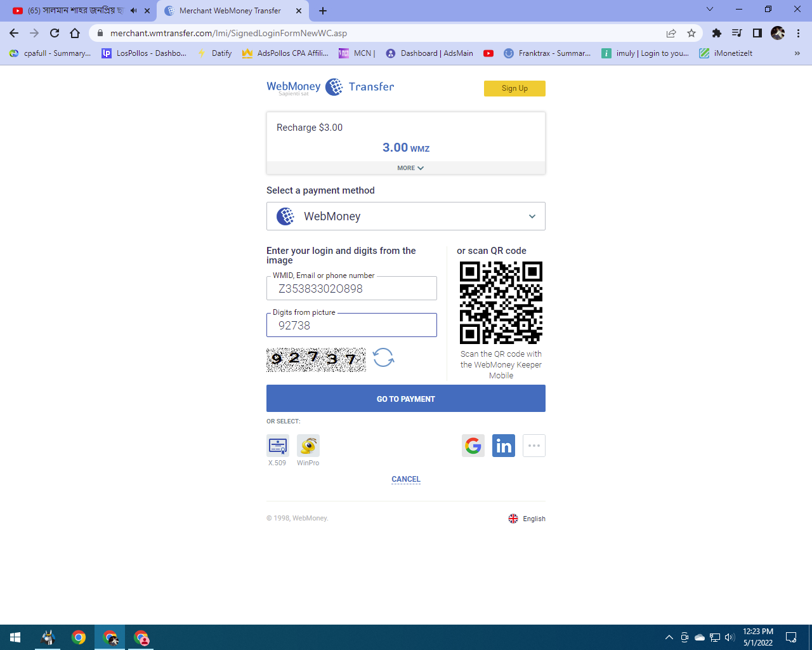Open cpafull Summary bookmark
The image size is (812, 650).
click(51, 53)
